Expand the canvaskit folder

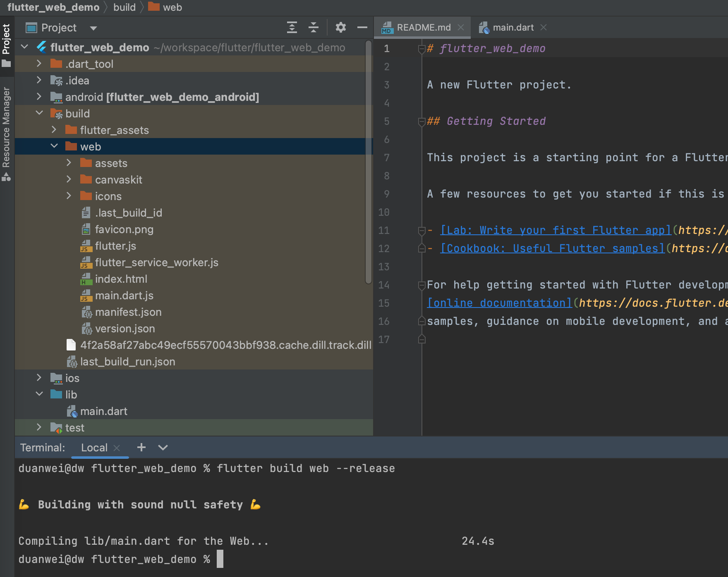click(x=69, y=179)
